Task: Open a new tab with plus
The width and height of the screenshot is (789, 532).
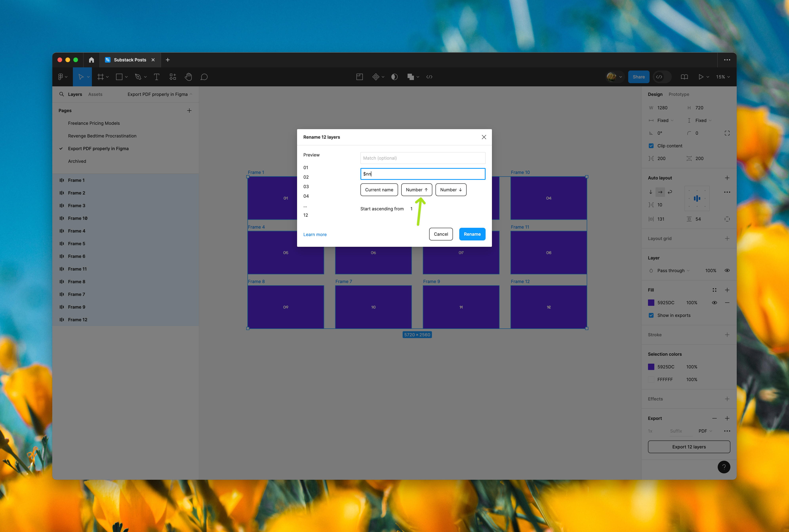Action: (x=168, y=60)
